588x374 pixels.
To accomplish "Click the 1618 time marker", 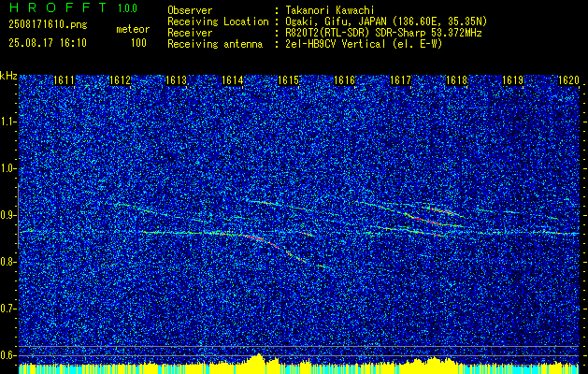I will (x=457, y=80).
